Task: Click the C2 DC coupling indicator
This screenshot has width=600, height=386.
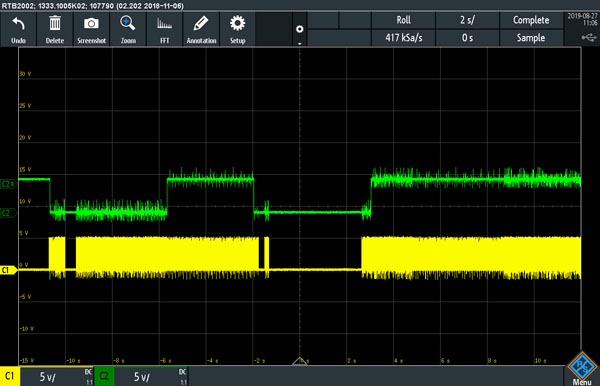Action: click(183, 372)
